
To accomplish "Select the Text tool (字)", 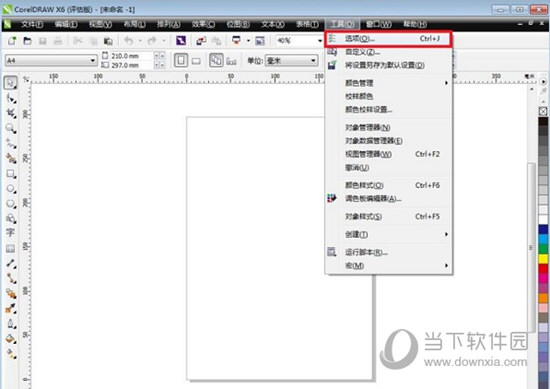I will click(11, 233).
